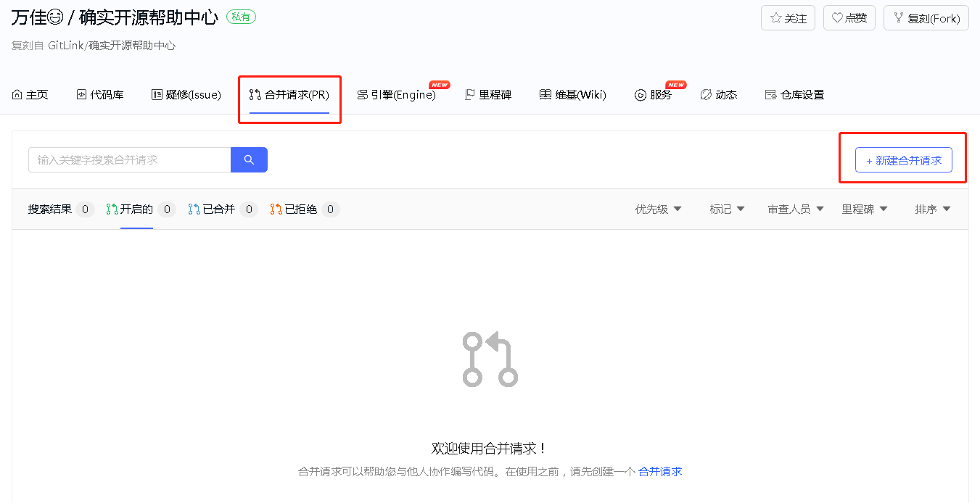980x503 pixels.
Task: Open 仓库设置 repository settings
Action: (794, 95)
